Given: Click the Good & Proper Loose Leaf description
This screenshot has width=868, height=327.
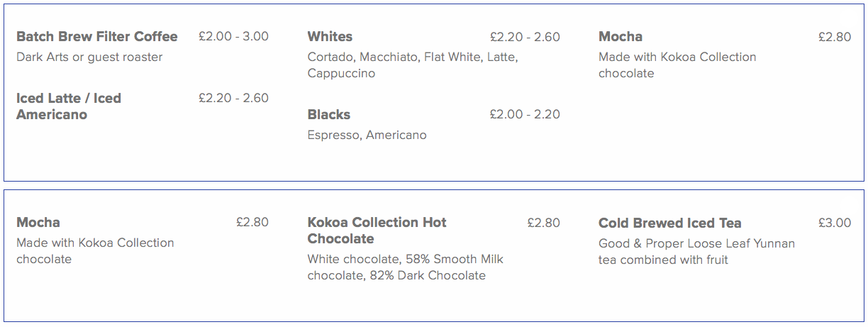Looking at the screenshot, I should tap(697, 252).
